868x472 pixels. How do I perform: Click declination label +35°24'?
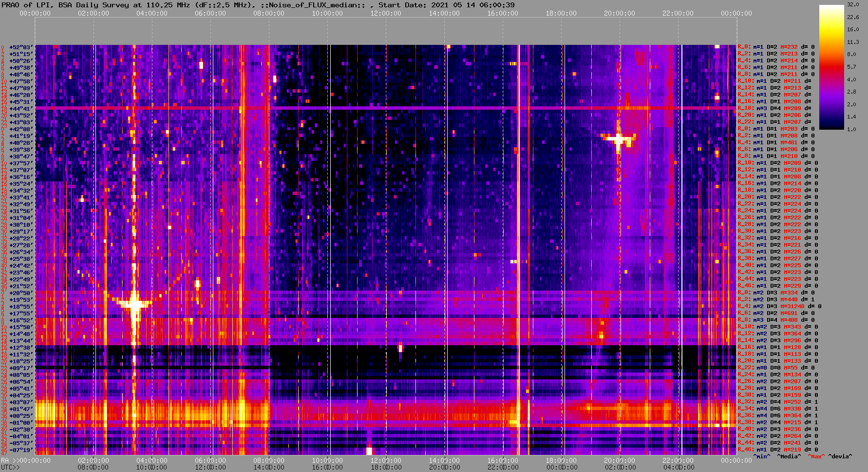click(x=21, y=184)
